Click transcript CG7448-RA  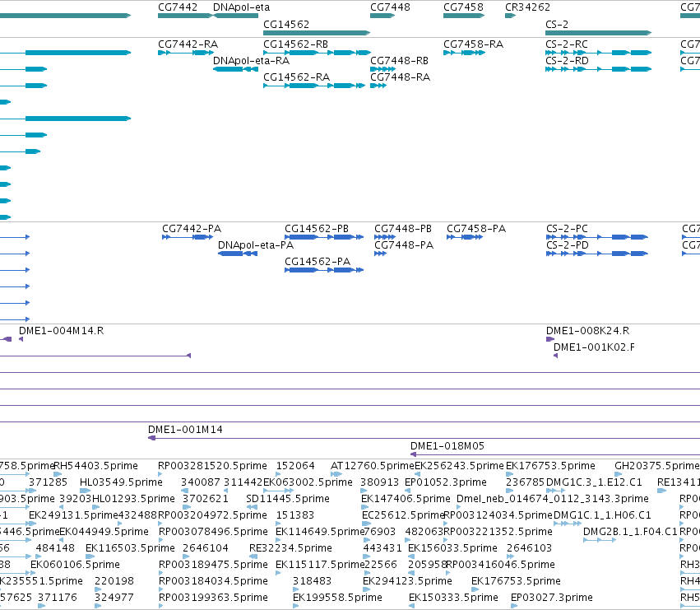coord(400,77)
